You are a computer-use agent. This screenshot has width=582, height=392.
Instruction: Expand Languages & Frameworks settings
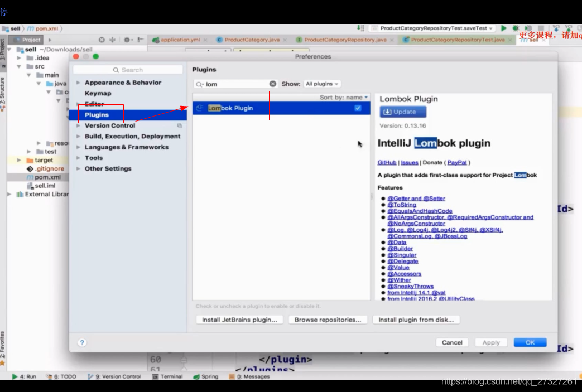tap(78, 147)
